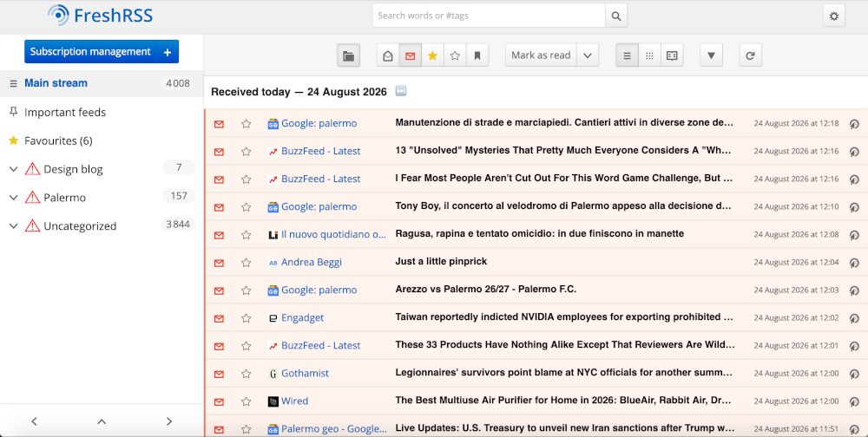Open the Wired feed link

(288, 401)
